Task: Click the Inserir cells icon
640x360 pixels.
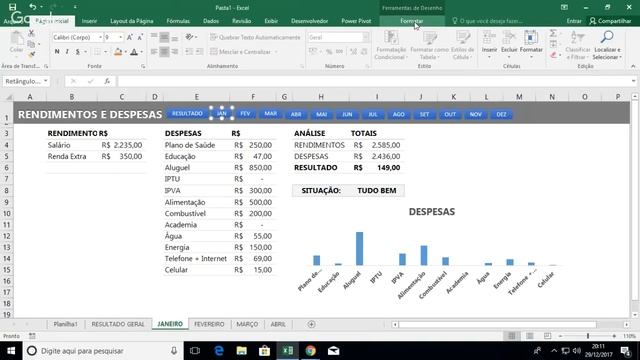Action: [489, 38]
